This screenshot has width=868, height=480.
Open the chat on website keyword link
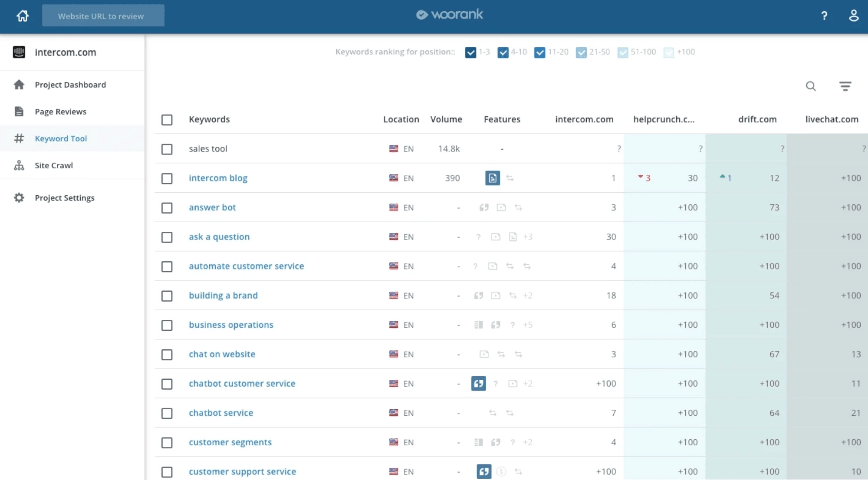[x=222, y=354]
